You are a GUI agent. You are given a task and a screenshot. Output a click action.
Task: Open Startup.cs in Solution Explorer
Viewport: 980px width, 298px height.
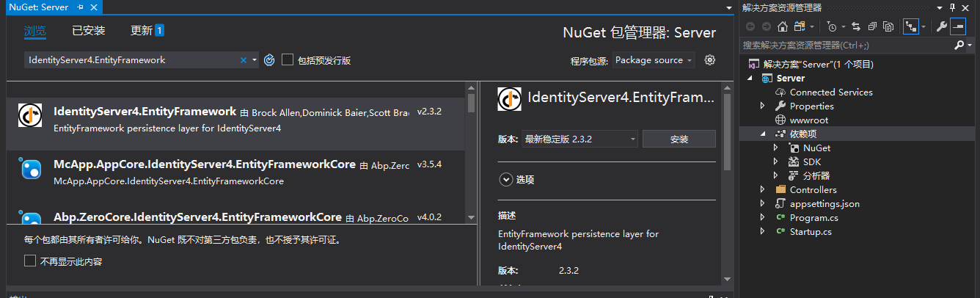pos(811,232)
